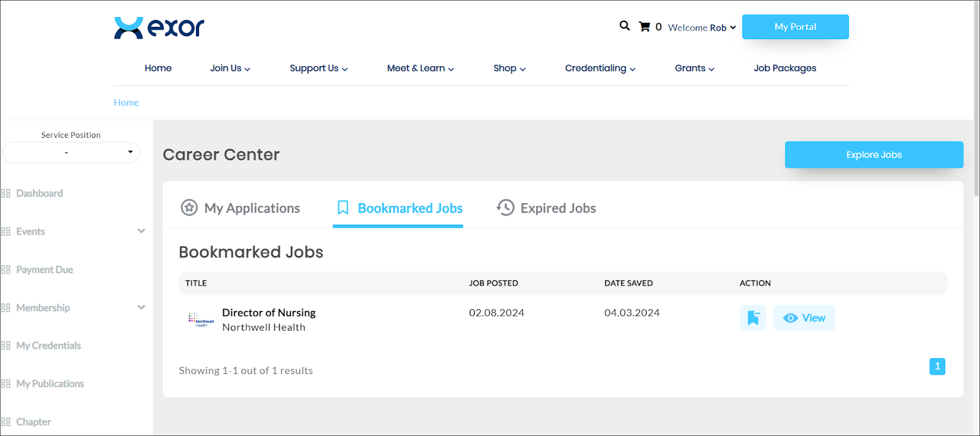
Task: Open the Service Position dropdown
Action: point(71,152)
